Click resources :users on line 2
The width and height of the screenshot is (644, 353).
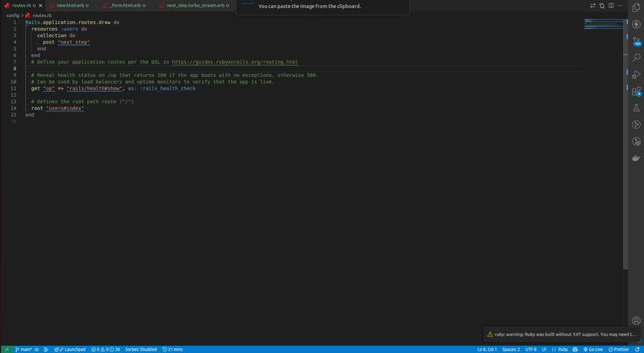pyautogui.click(x=54, y=29)
